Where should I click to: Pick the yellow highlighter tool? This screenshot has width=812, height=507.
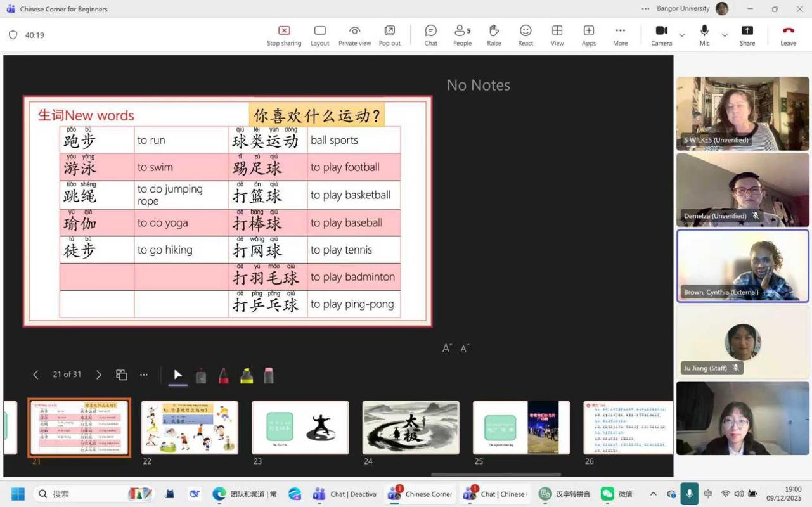coord(247,376)
